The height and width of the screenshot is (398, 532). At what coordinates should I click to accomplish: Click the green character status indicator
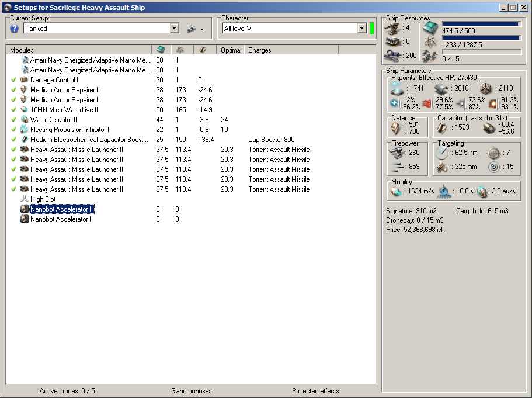371,28
